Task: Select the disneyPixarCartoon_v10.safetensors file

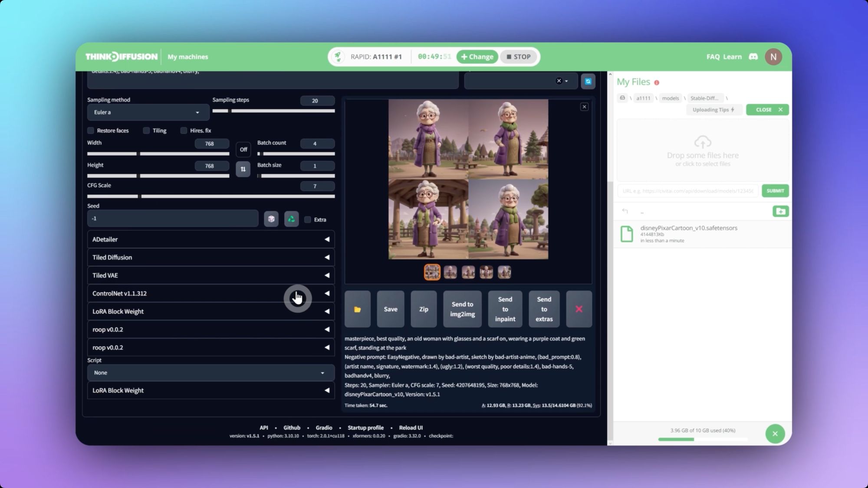Action: [688, 228]
